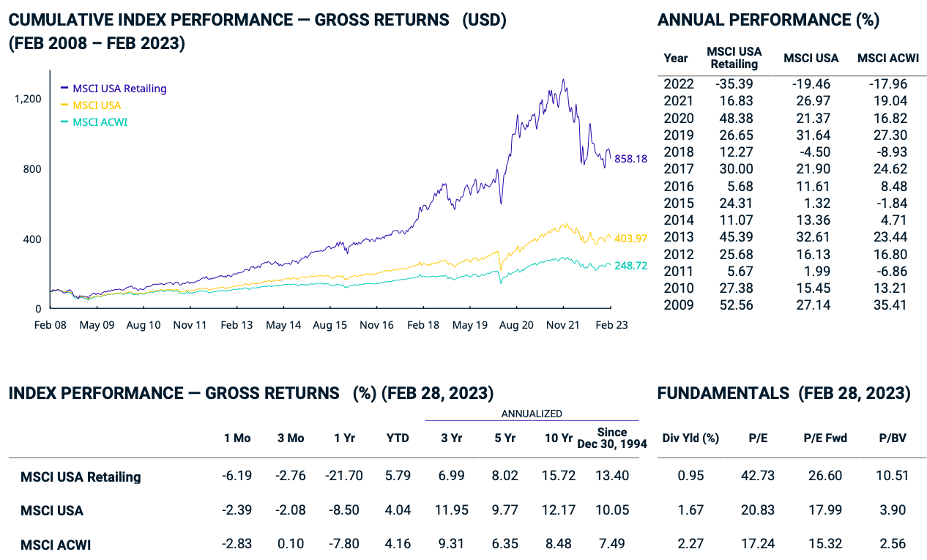Select the 2022 row showing -35.39

pos(734,83)
